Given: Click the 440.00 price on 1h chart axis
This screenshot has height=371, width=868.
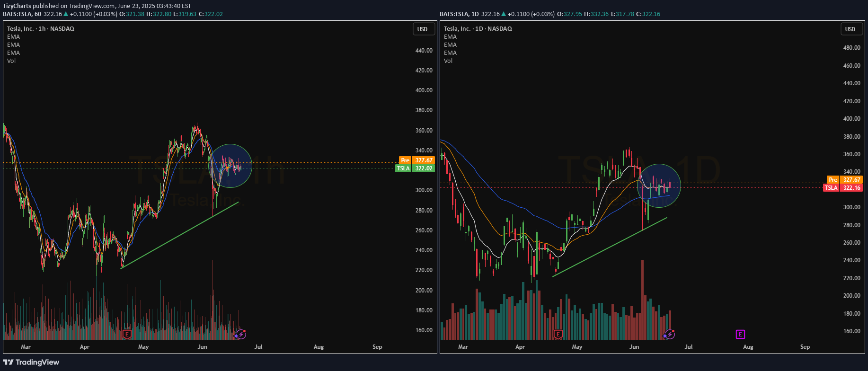Looking at the screenshot, I should point(424,50).
